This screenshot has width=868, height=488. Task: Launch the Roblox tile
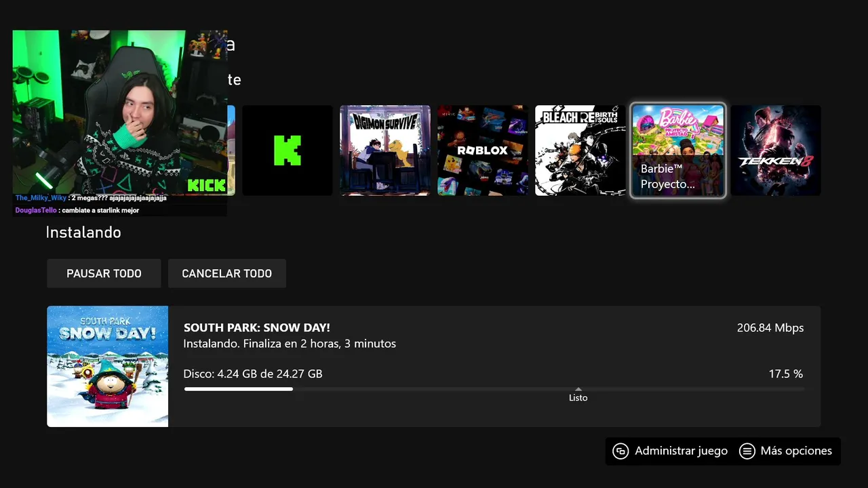pyautogui.click(x=483, y=150)
